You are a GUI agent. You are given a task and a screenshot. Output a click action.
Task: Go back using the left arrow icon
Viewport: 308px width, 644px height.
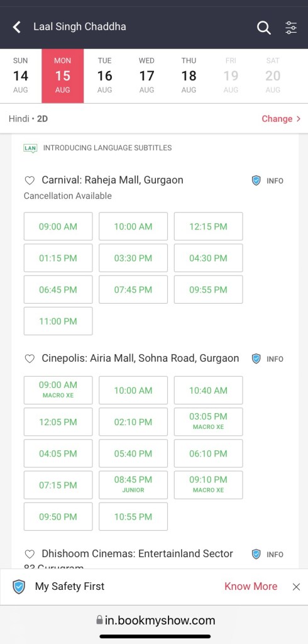[16, 27]
